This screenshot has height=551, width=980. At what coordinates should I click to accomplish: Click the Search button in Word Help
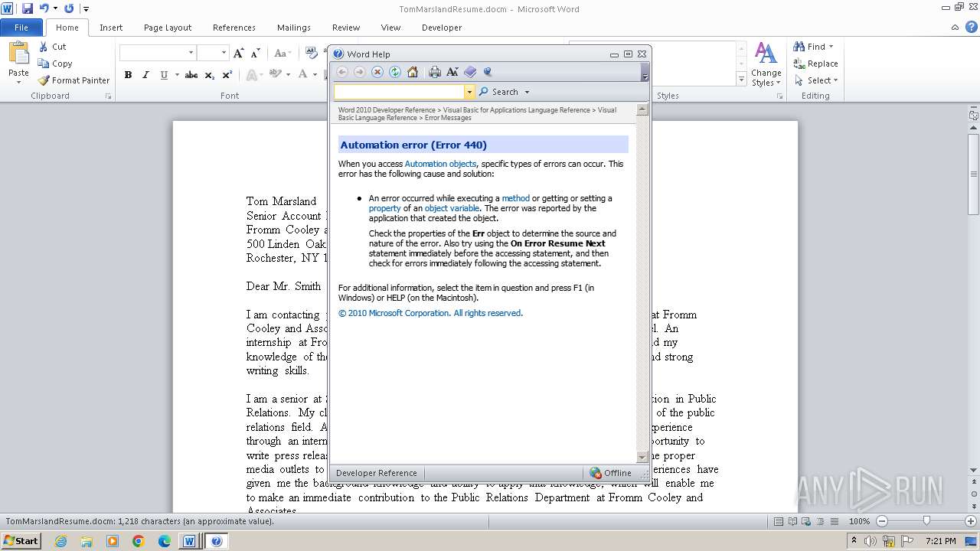498,92
